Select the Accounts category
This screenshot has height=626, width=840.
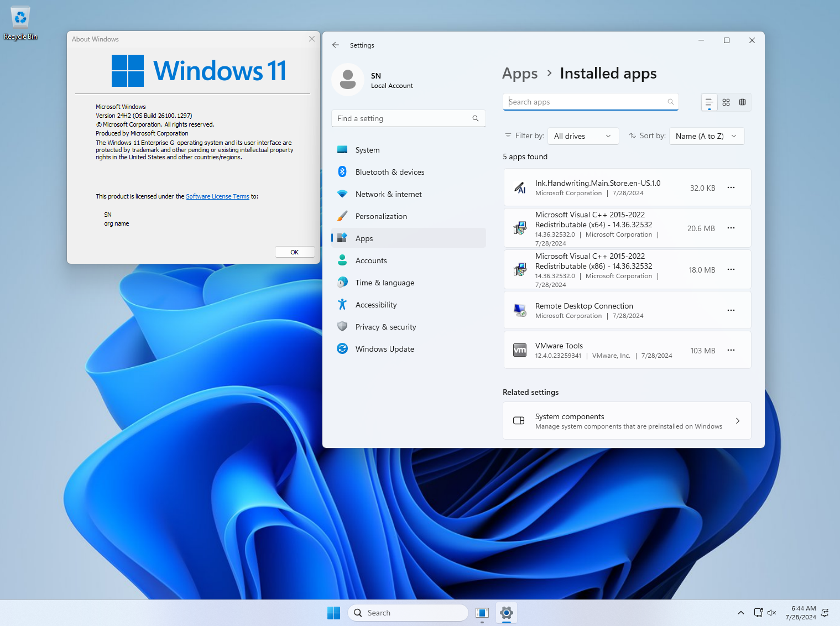[x=409, y=260]
